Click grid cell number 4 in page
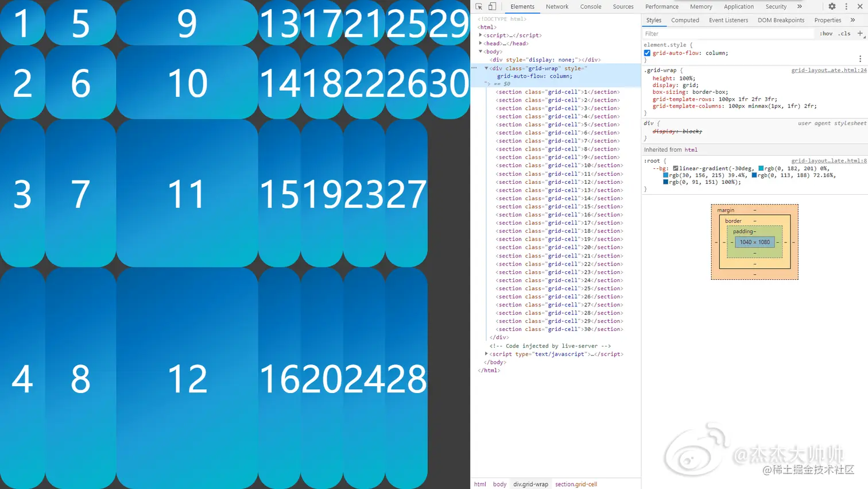Screen dimensions: 868x489 tap(22, 378)
